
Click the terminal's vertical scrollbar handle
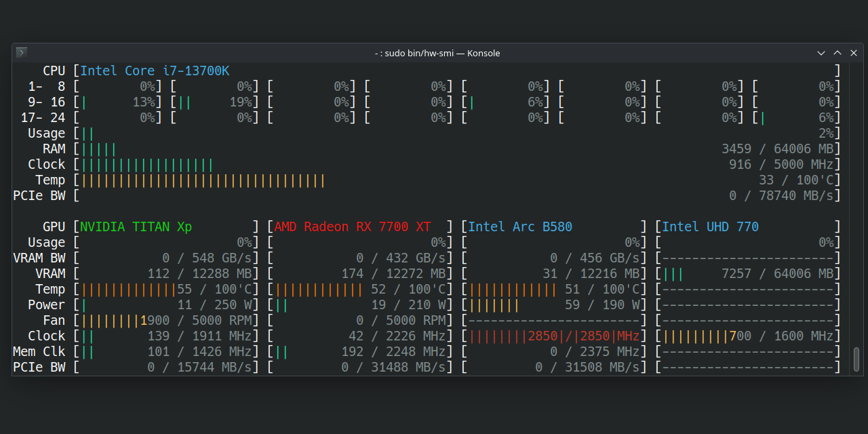pyautogui.click(x=856, y=359)
